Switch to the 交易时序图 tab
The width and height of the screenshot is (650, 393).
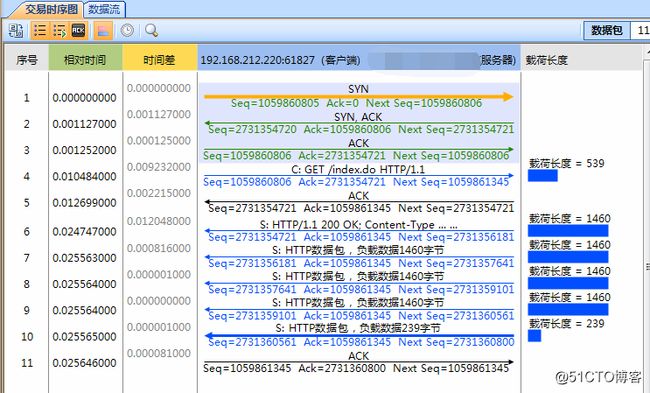pos(51,9)
